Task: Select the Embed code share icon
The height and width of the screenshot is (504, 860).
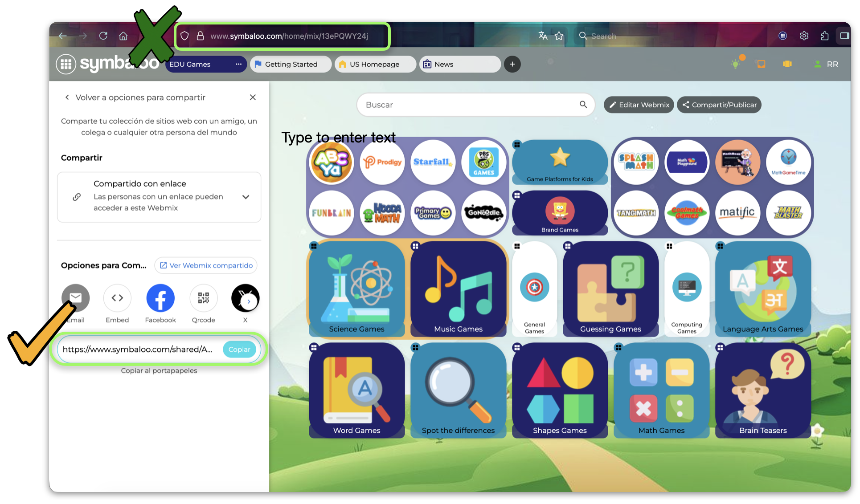Action: (x=117, y=298)
